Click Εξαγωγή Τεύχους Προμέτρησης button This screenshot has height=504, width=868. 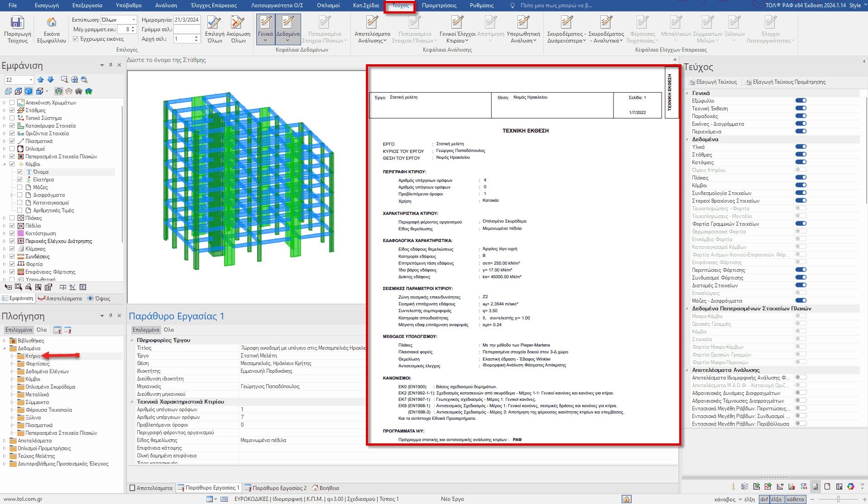point(785,82)
